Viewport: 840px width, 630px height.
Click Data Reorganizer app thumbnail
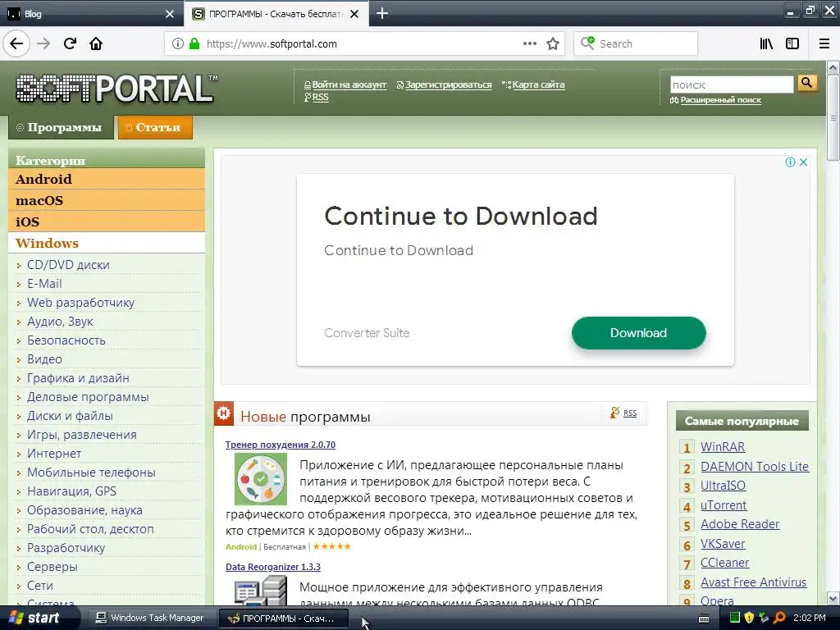click(260, 591)
